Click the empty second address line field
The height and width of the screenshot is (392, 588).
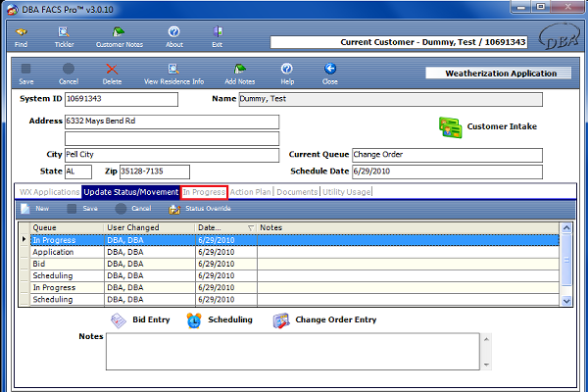[x=172, y=138]
